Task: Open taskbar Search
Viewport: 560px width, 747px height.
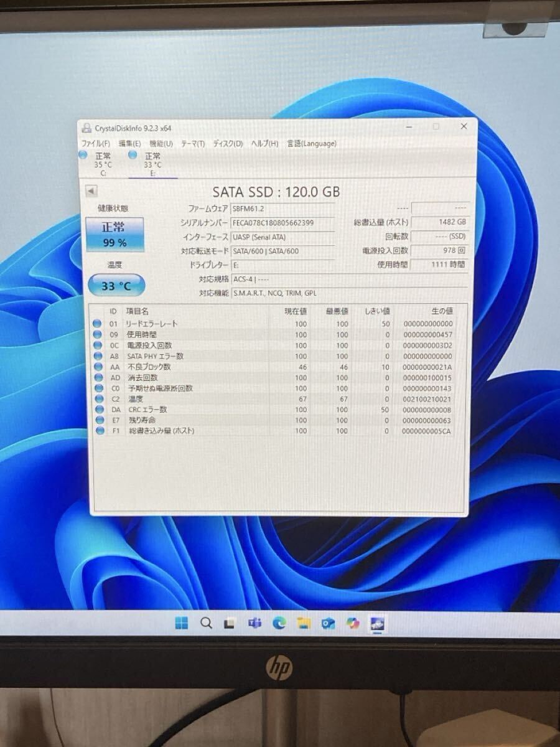Action: click(x=205, y=622)
